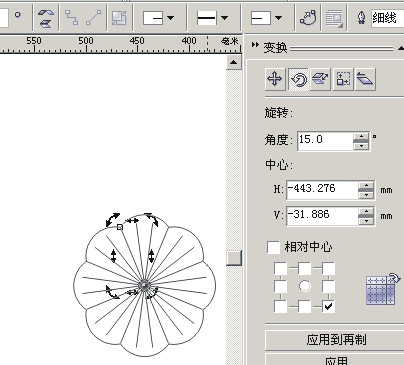This screenshot has width=404, height=365.
Task: Decrease the V center value spinner
Action: coord(366,221)
